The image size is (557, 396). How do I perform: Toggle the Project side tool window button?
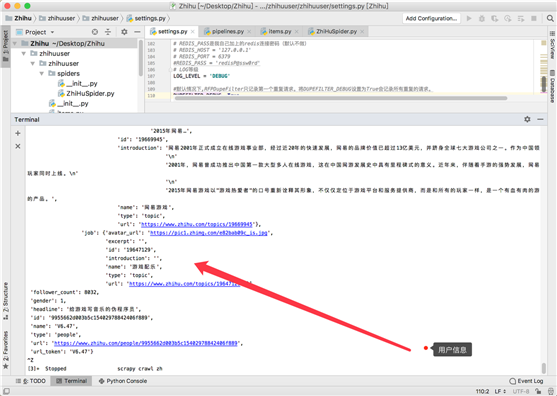tap(6, 46)
